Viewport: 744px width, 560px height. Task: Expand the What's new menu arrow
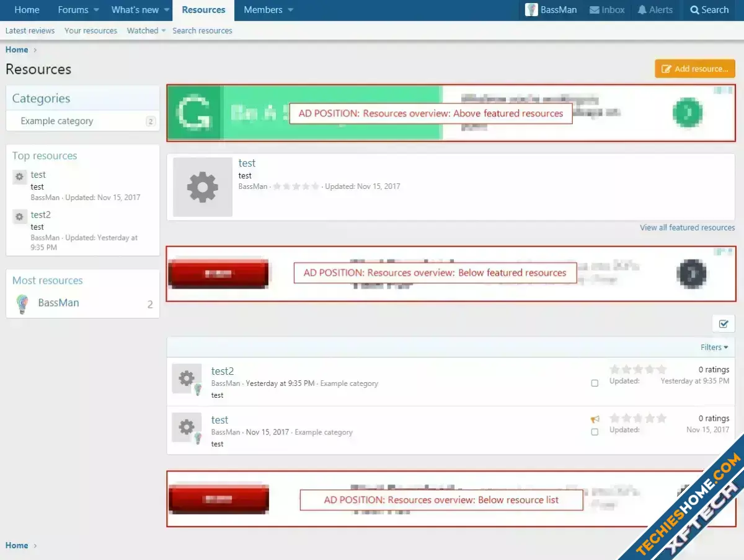tap(167, 11)
